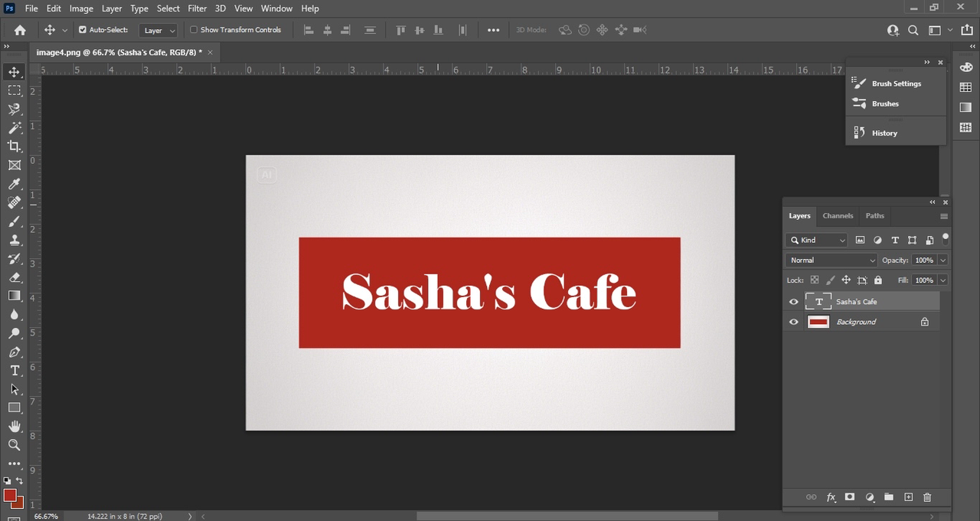This screenshot has height=521, width=980.
Task: Select the Frame tool
Action: tap(15, 165)
